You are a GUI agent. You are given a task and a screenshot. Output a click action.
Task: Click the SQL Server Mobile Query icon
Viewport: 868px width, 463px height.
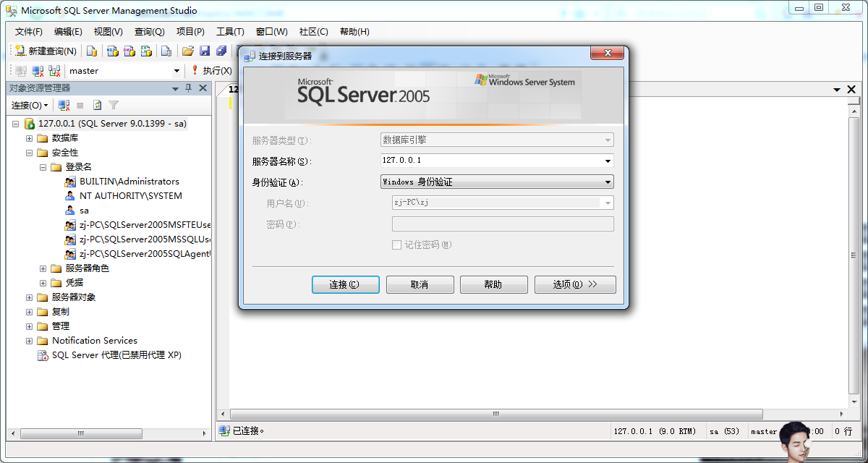tap(166, 51)
